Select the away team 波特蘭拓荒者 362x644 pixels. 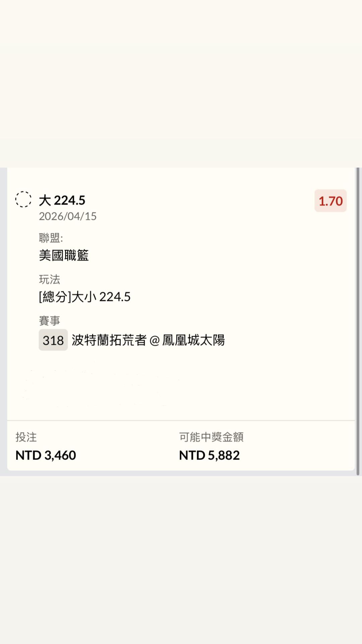[x=109, y=340]
